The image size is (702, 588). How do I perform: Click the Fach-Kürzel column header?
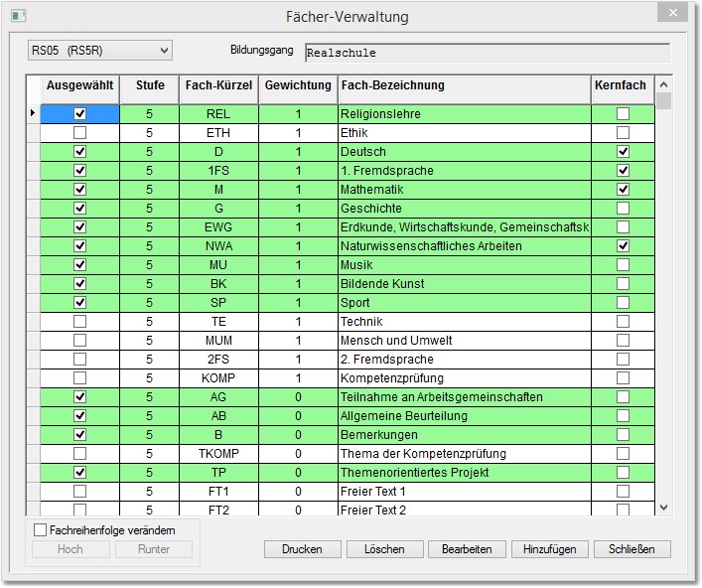tap(218, 86)
